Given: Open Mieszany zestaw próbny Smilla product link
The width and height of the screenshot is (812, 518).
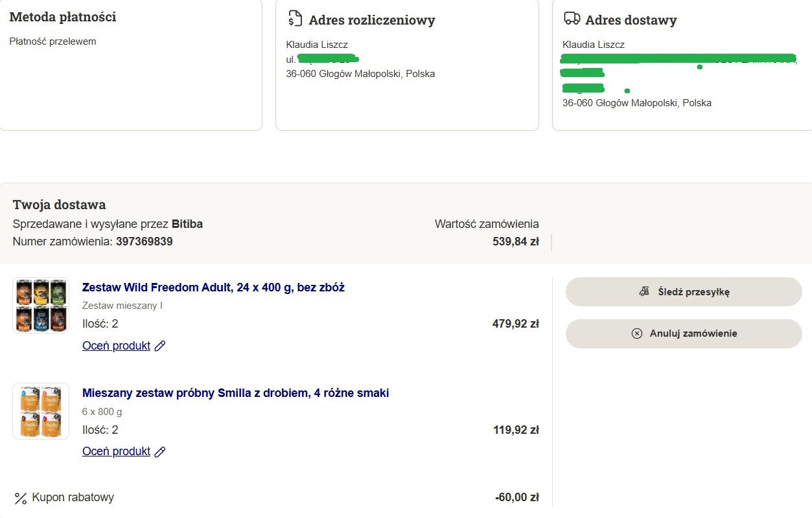Looking at the screenshot, I should click(235, 393).
